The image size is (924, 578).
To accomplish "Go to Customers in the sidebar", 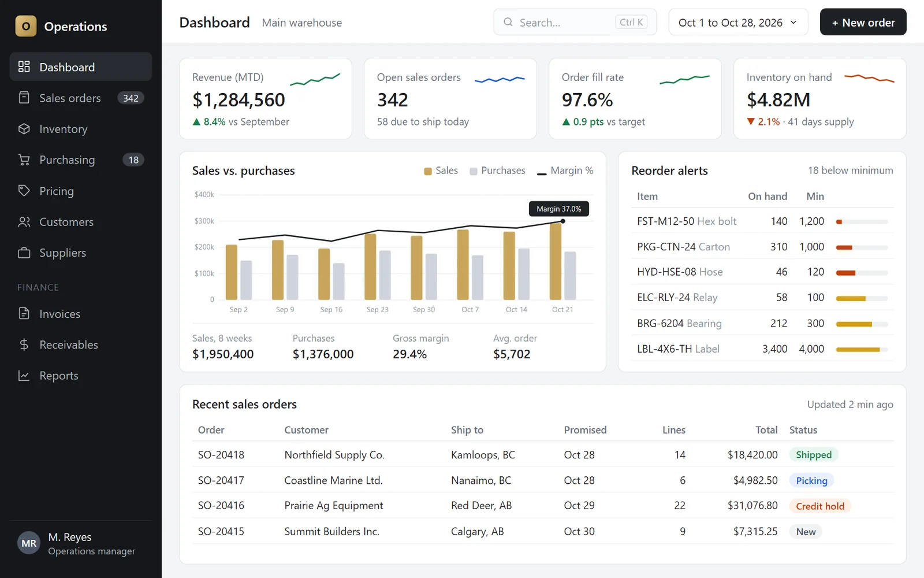I will pos(81,221).
